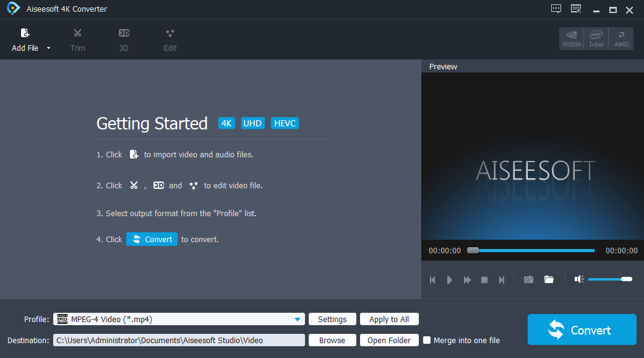Expand the Add File dropdown arrow
The width and height of the screenshot is (644, 358).
point(48,48)
